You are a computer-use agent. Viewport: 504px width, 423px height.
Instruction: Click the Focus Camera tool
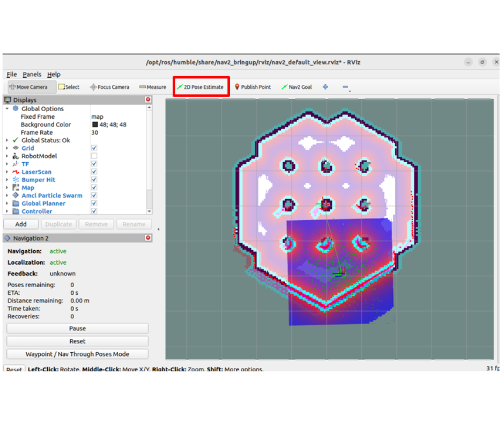pos(109,87)
